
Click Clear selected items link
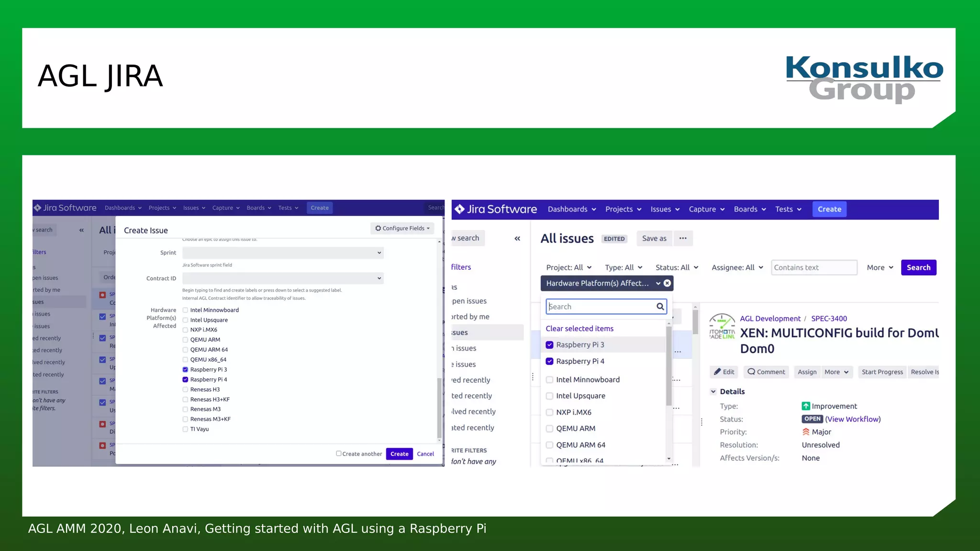click(579, 329)
